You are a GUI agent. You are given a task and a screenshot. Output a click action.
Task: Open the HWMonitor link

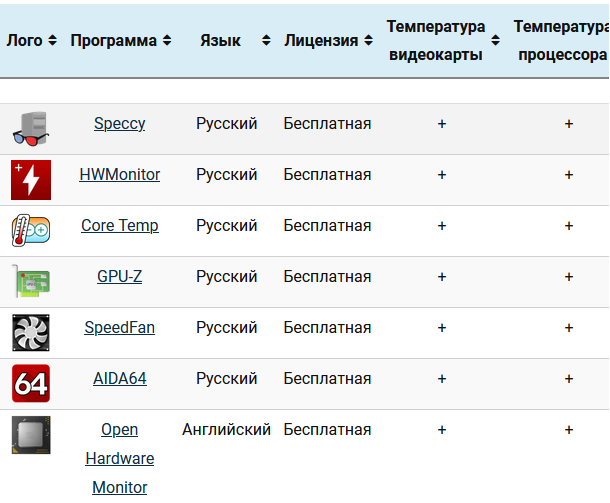(x=119, y=174)
